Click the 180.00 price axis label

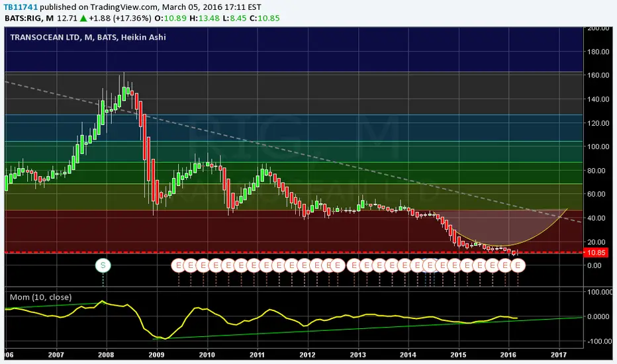[x=598, y=52]
